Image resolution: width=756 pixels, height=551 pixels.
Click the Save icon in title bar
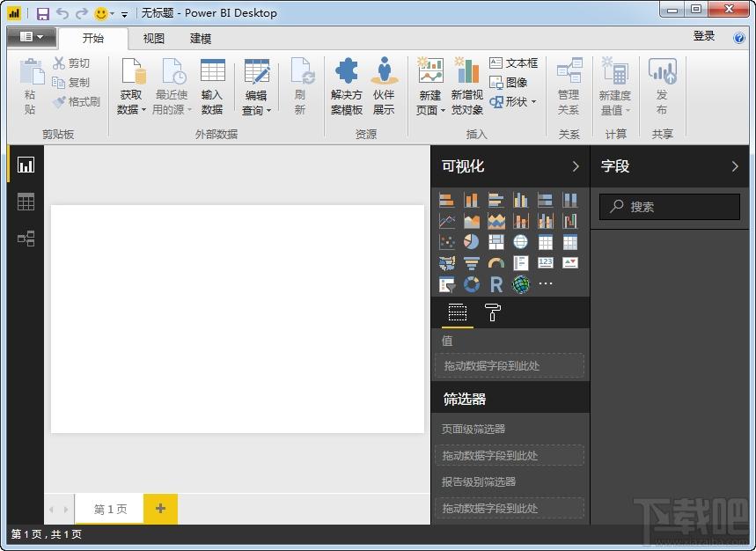(43, 13)
